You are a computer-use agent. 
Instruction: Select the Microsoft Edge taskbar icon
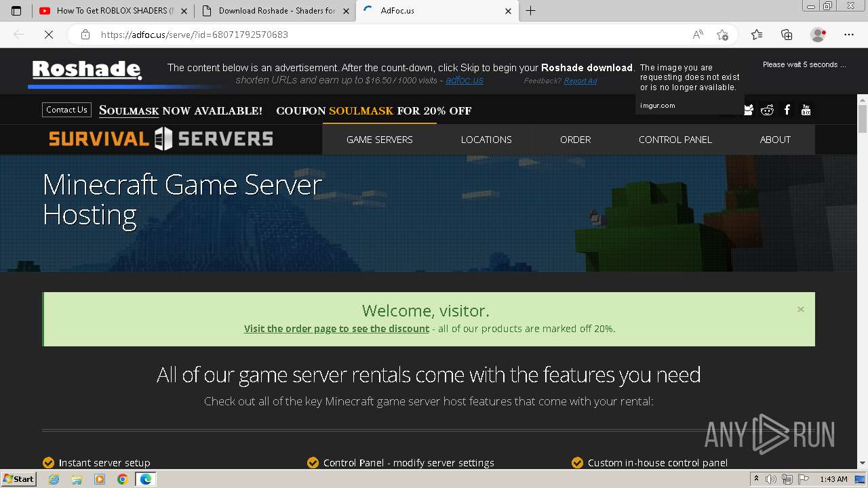click(x=145, y=479)
